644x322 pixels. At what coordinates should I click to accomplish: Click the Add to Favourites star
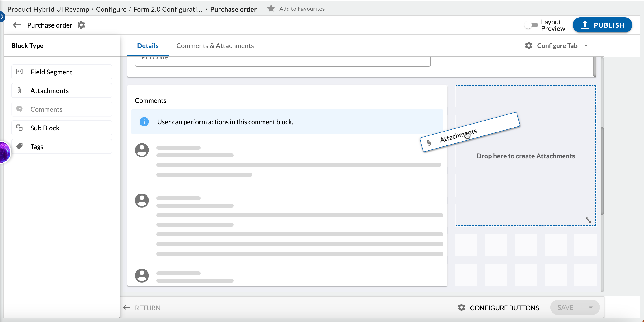click(271, 8)
